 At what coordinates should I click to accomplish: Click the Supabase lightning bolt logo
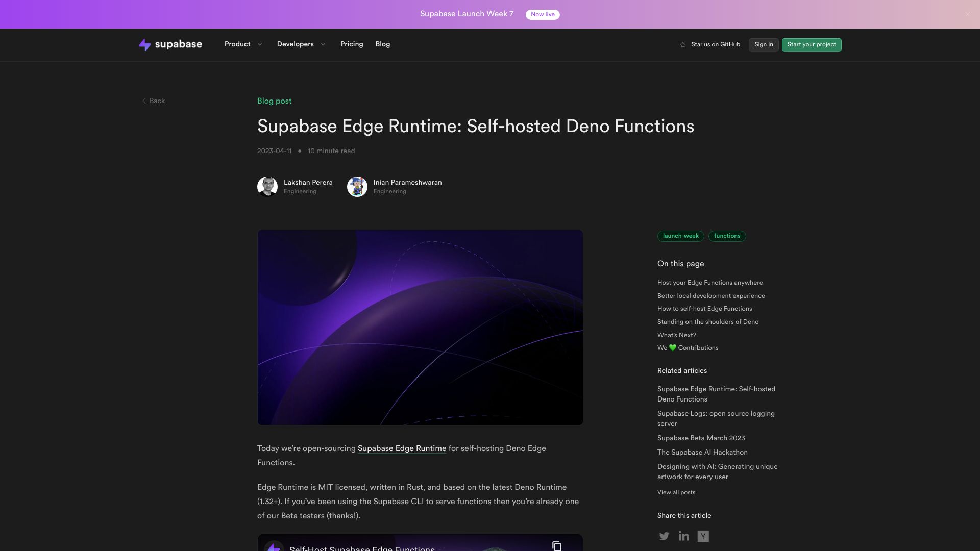point(145,44)
